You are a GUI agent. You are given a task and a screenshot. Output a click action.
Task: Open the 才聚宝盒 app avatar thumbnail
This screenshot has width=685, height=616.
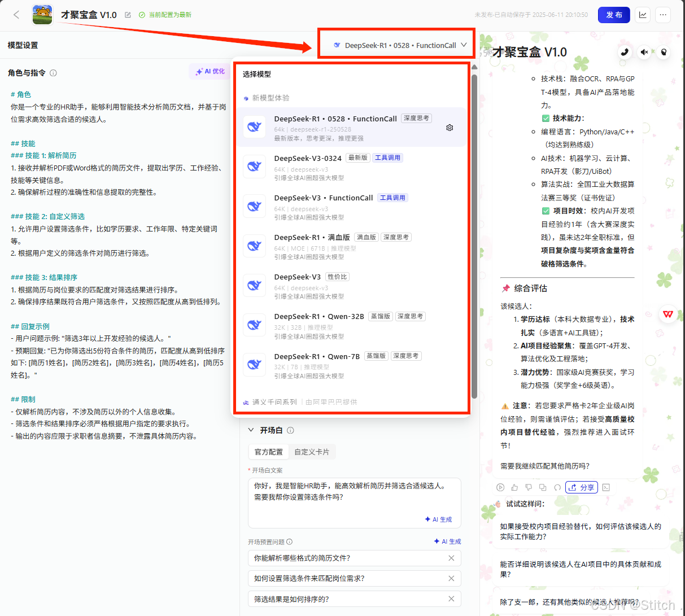coord(42,15)
